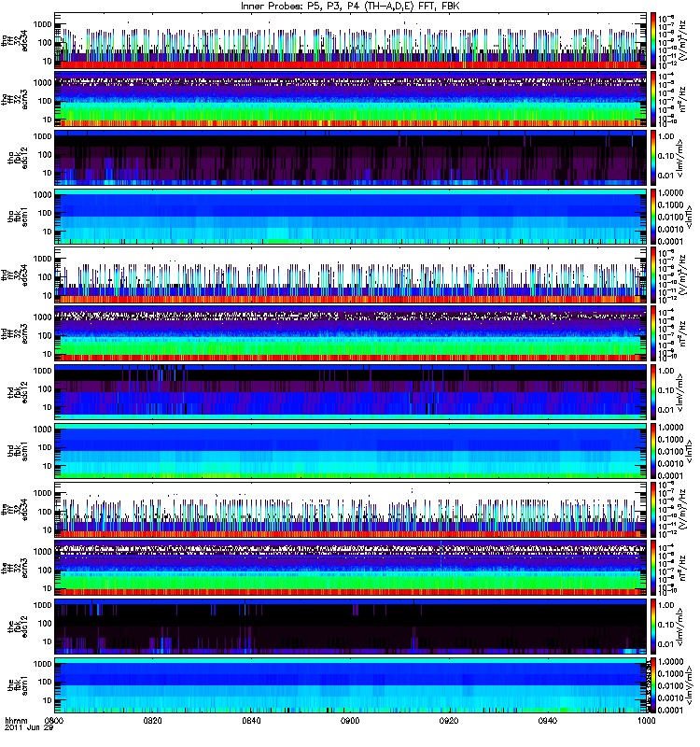The width and height of the screenshot is (700, 747).
Task: Click the '0.0001' color scale value of tha scm1
Action: [x=670, y=241]
